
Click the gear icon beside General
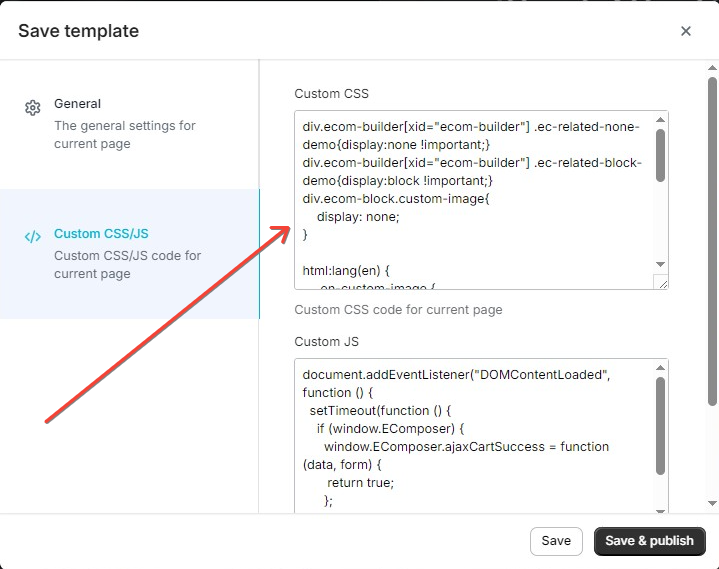[x=32, y=108]
